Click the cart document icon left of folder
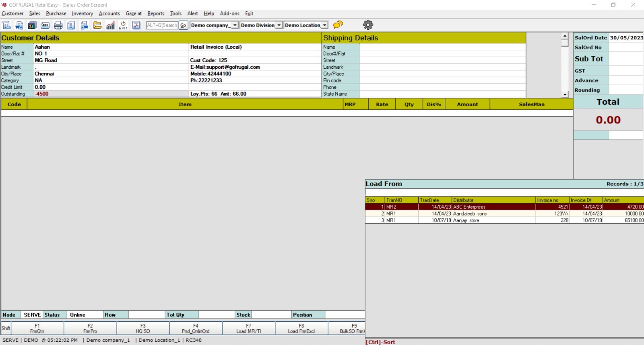644x345 pixels. tap(84, 25)
